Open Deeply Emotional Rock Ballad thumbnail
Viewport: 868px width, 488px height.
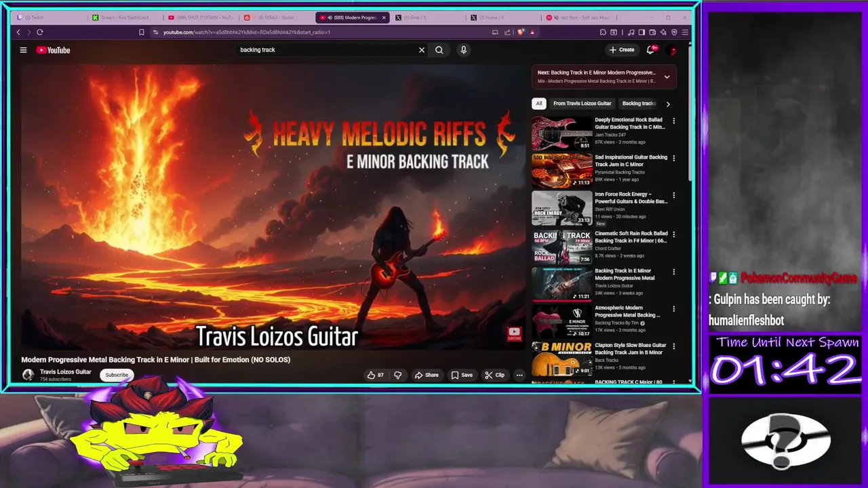(562, 133)
